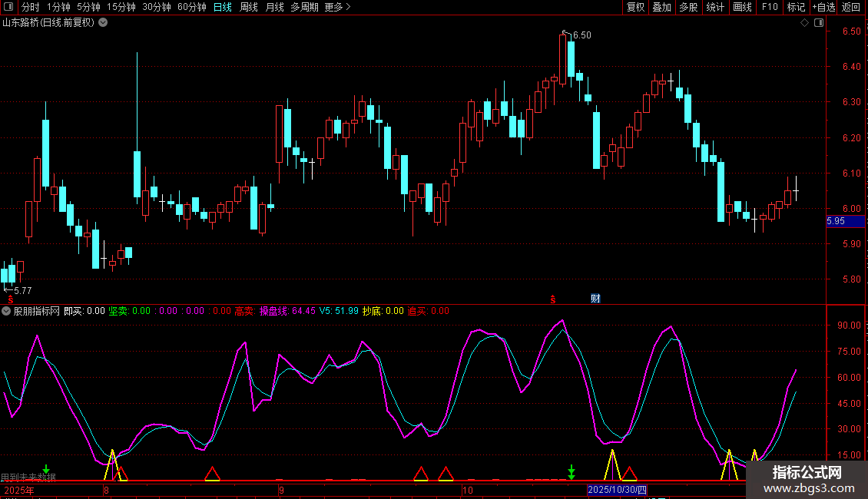Click the 标记 mark button
868x499 pixels.
pos(796,7)
